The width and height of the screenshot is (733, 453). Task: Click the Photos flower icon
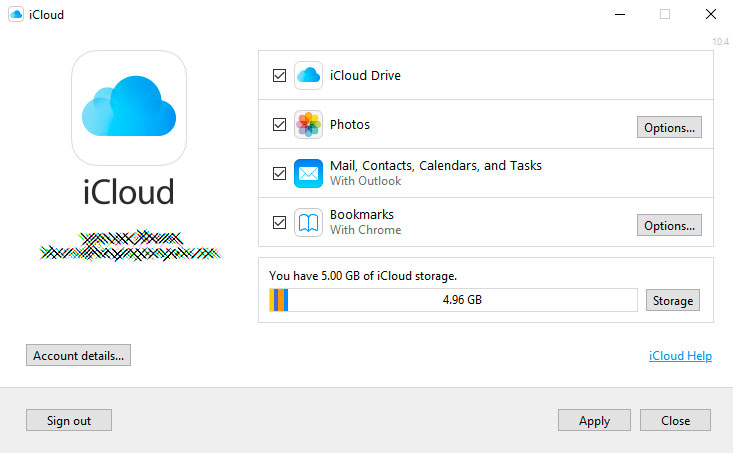point(308,124)
